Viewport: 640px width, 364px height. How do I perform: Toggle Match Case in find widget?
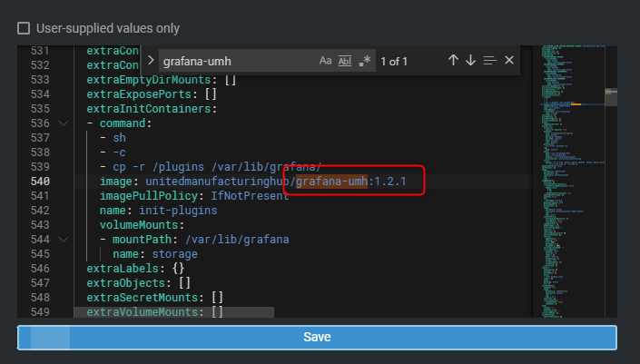[325, 61]
